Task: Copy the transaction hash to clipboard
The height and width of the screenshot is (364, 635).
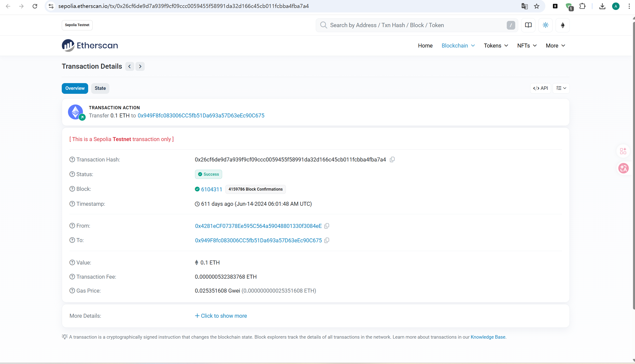Action: tap(392, 159)
